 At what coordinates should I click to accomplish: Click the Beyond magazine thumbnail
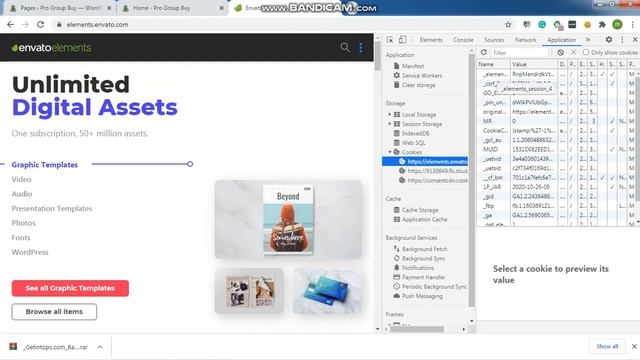click(288, 219)
